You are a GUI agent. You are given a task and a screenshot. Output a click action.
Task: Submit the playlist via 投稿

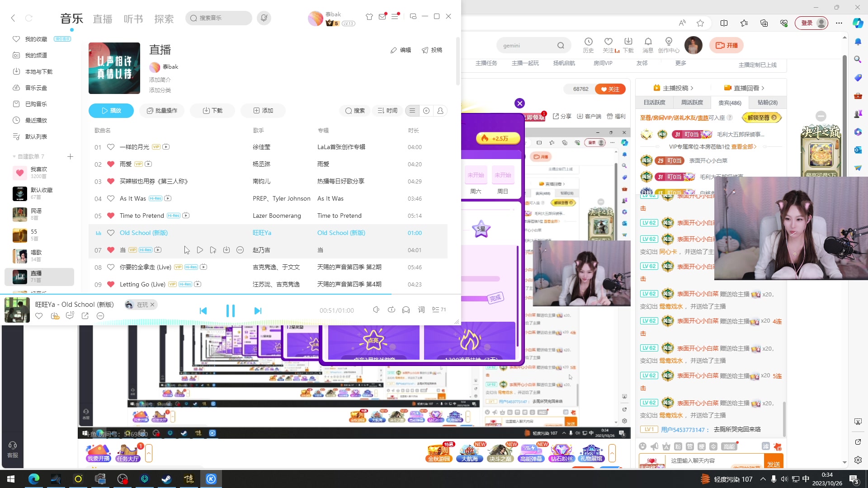click(432, 50)
